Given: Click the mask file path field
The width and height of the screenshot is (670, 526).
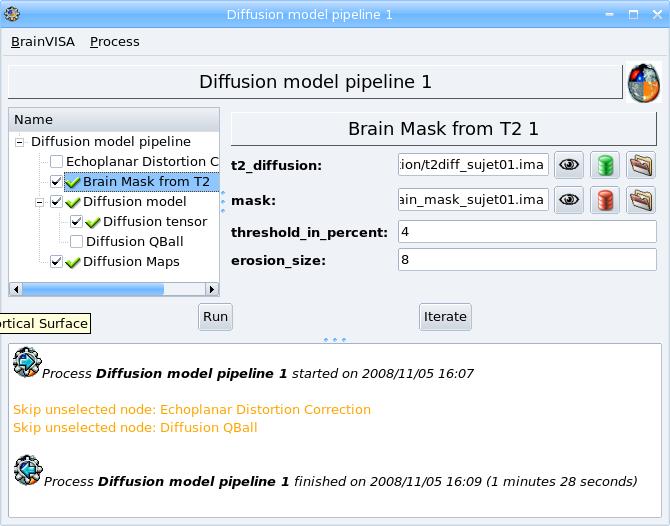Looking at the screenshot, I should [x=473, y=200].
